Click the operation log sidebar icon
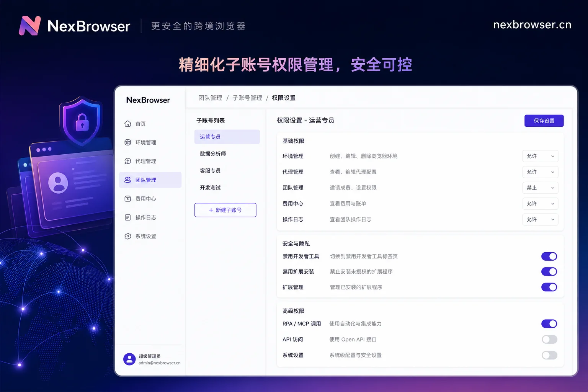 tap(128, 217)
